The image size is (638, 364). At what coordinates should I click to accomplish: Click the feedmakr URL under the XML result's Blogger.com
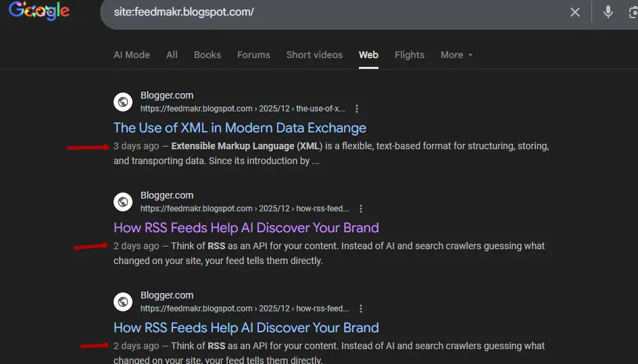tap(242, 109)
